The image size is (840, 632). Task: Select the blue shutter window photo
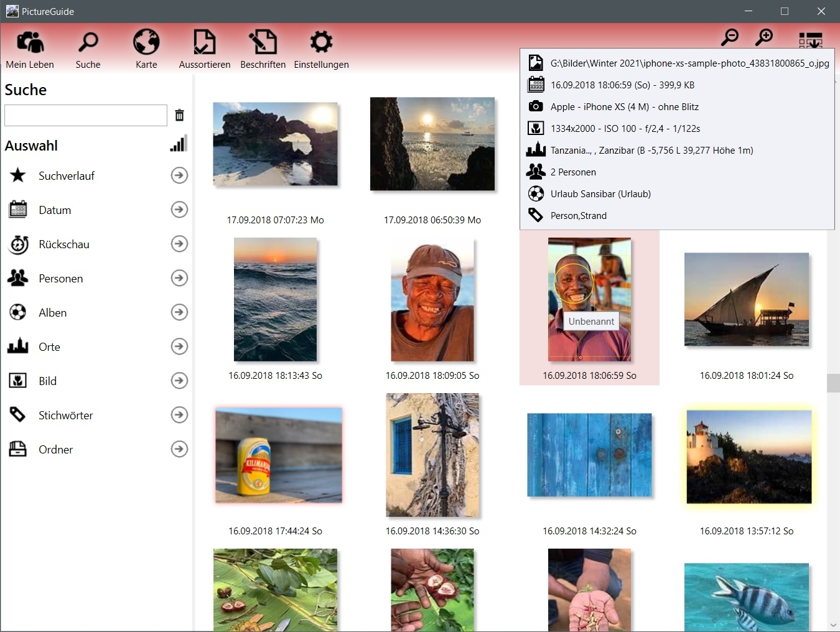[x=432, y=455]
